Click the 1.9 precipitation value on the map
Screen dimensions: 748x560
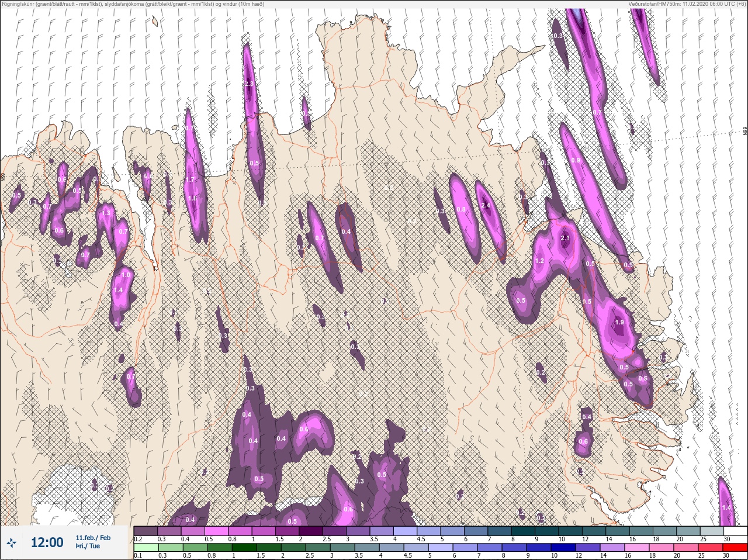coord(620,322)
